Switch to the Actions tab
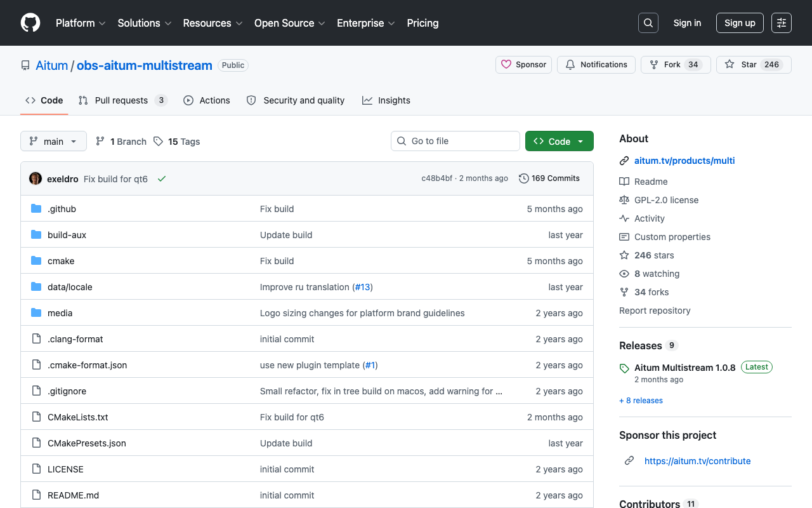 (207, 100)
